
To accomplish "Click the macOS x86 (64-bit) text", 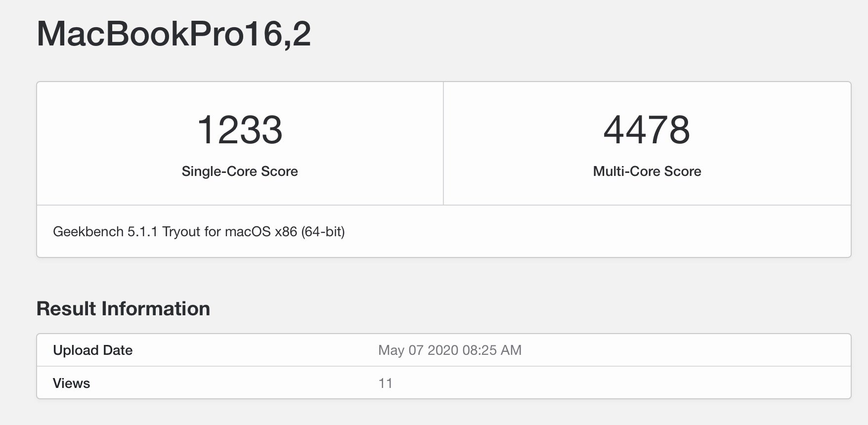I will [285, 231].
